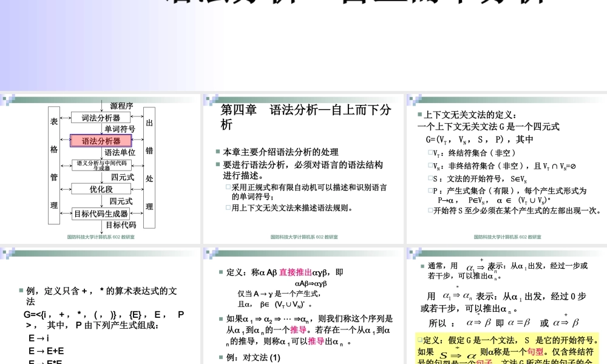Click the production E → i
607x364 pixels.
[x=39, y=338]
